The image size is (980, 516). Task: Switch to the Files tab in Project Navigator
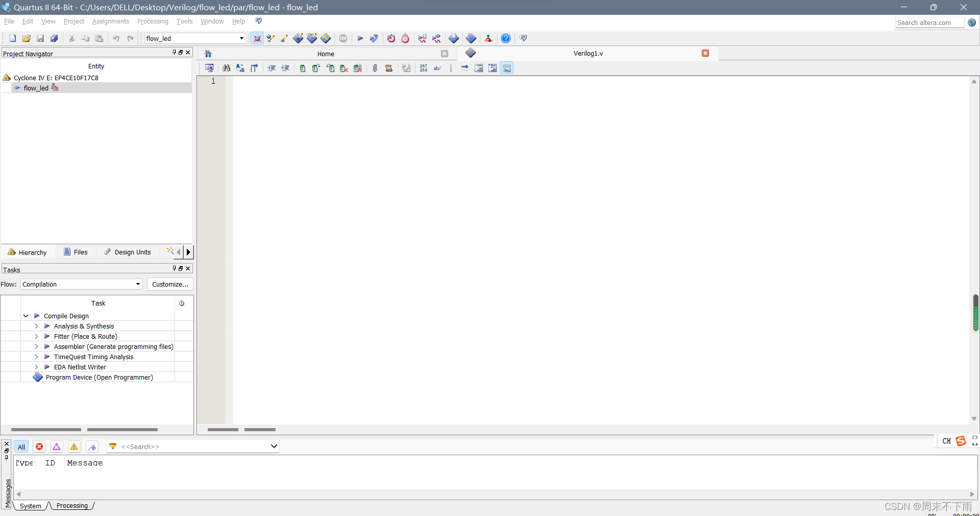pos(76,252)
